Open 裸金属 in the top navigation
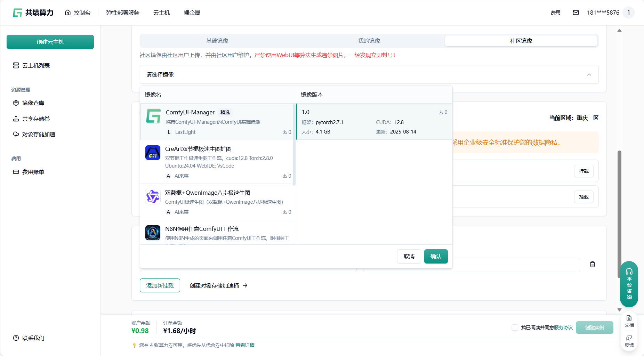Image resolution: width=644 pixels, height=356 pixels. (x=192, y=13)
